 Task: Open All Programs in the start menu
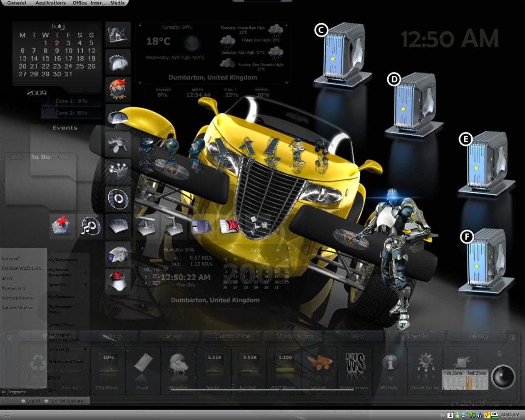tap(14, 392)
